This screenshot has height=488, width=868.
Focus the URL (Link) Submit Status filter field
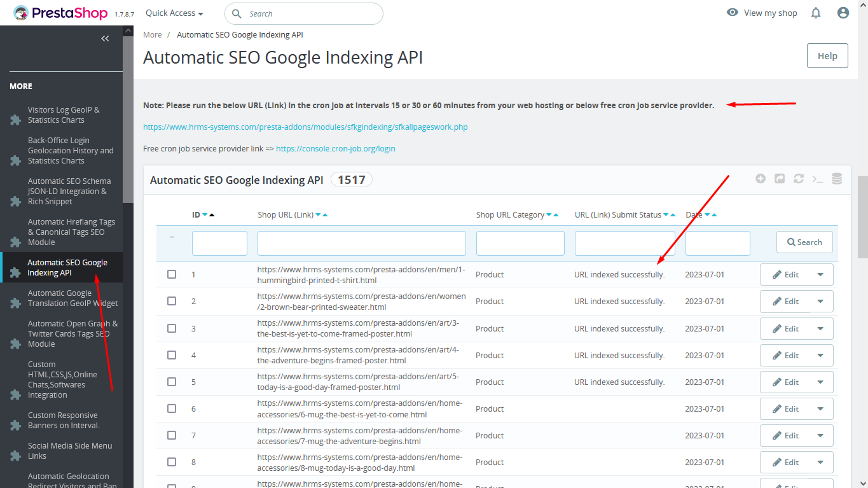pyautogui.click(x=625, y=243)
